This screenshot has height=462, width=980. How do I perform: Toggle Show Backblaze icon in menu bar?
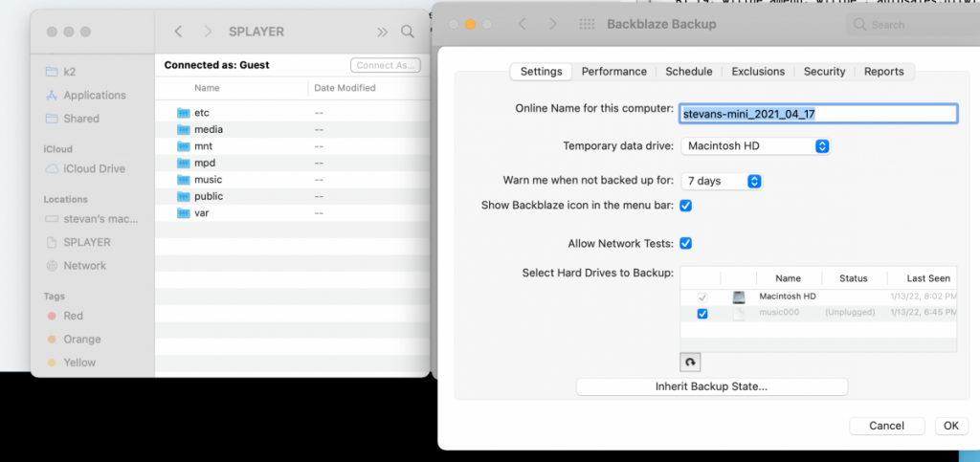point(685,206)
